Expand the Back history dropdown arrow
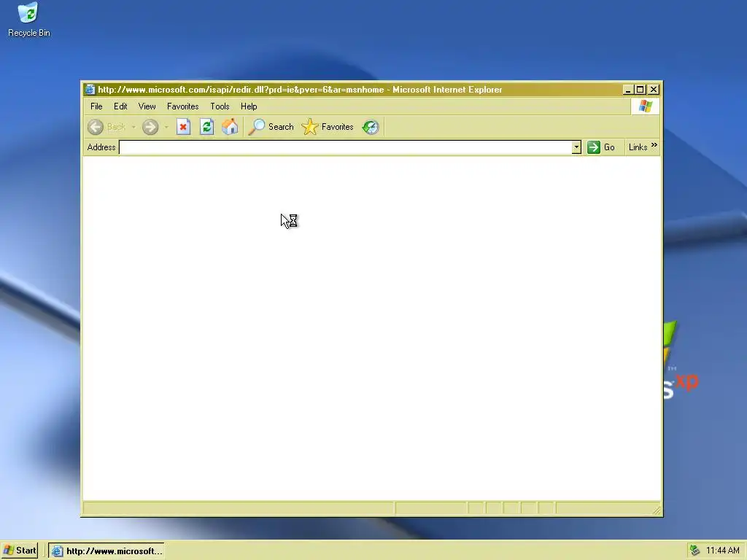Image resolution: width=747 pixels, height=560 pixels. click(x=134, y=127)
